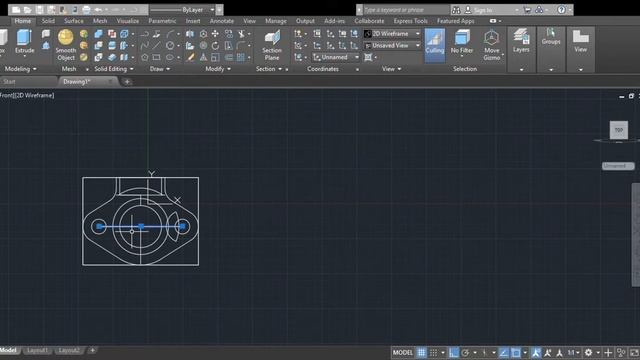Select the Move tool in Modify
This screenshot has width=640, height=360.
pos(215,34)
